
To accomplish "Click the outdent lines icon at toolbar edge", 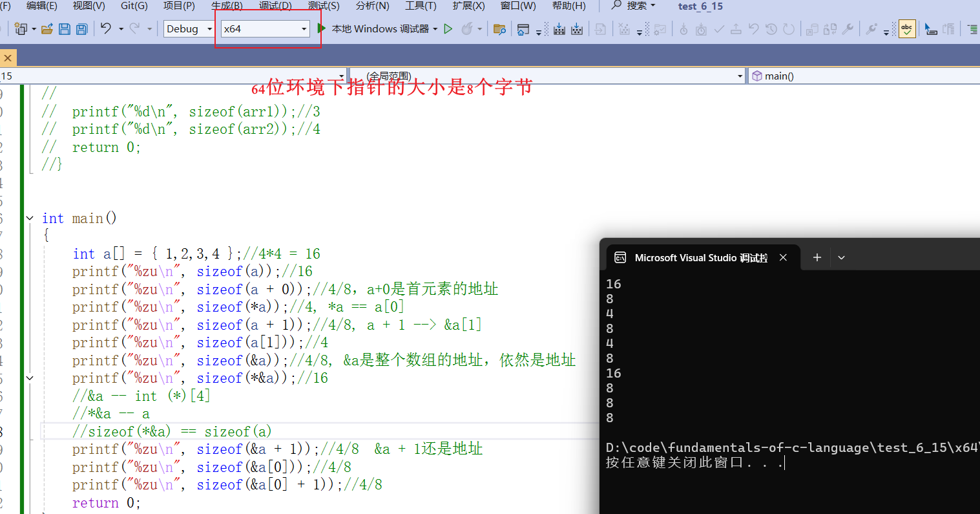I will [972, 29].
